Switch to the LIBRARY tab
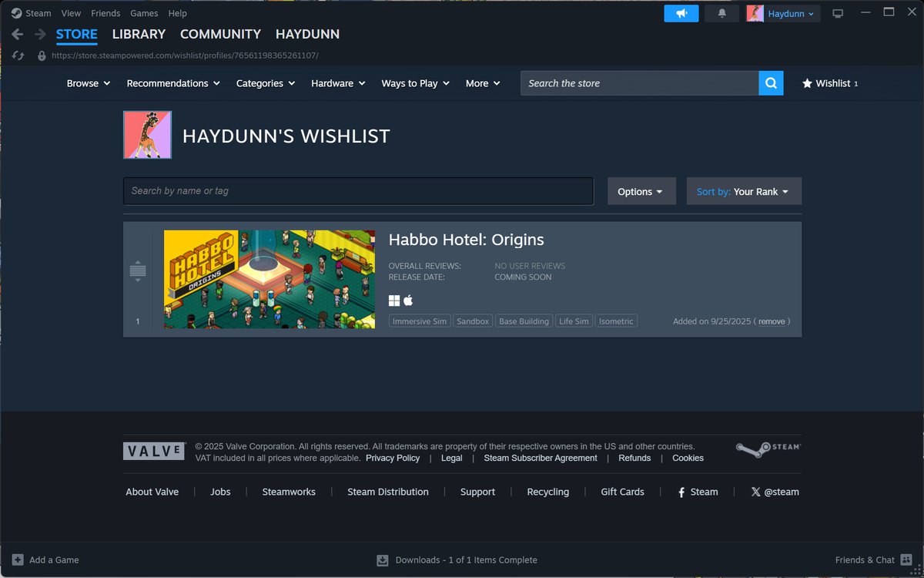The image size is (924, 578). (139, 34)
